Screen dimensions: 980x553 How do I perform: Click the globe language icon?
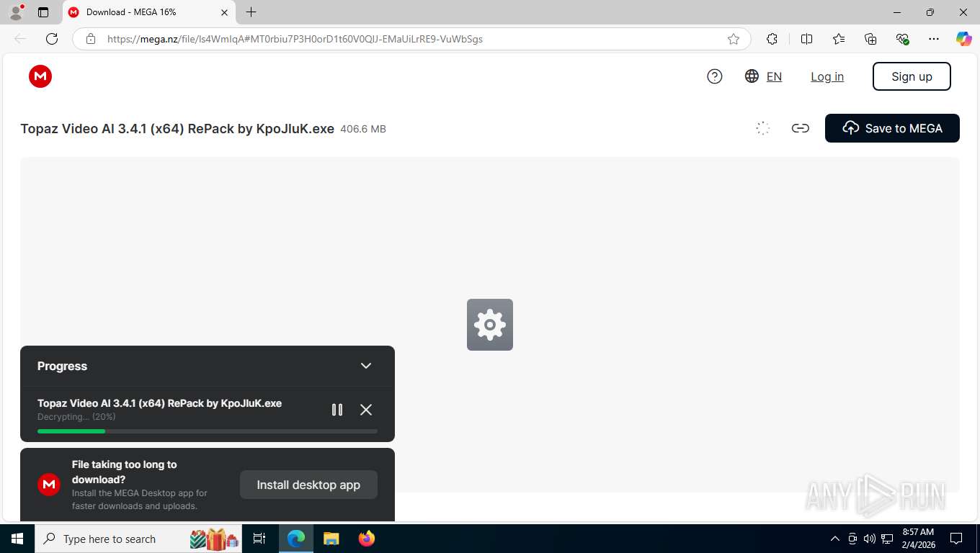tap(752, 76)
